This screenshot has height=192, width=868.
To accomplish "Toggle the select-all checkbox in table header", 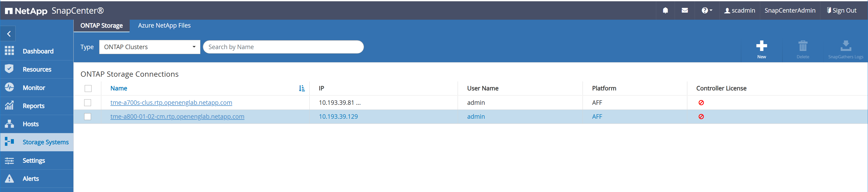I will point(88,89).
